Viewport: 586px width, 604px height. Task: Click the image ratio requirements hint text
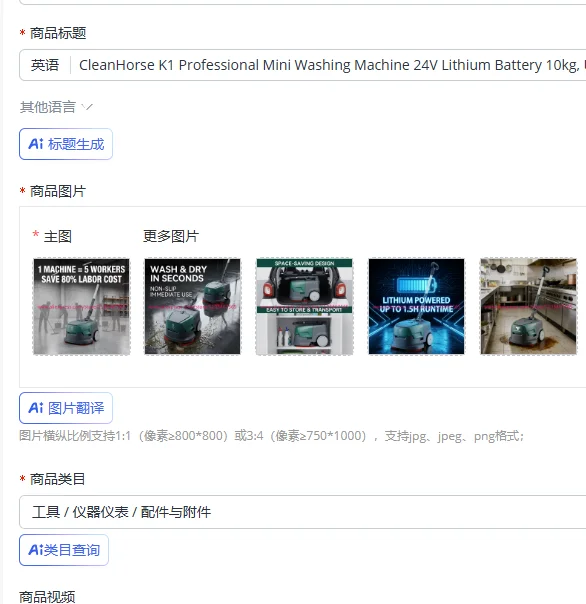[x=272, y=436]
